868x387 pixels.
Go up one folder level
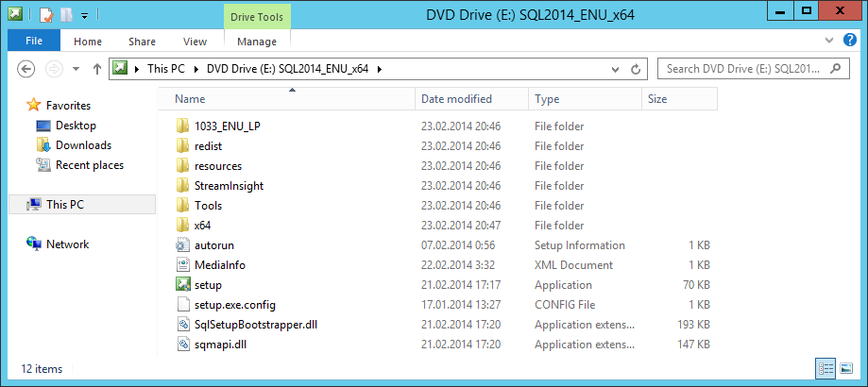point(96,69)
